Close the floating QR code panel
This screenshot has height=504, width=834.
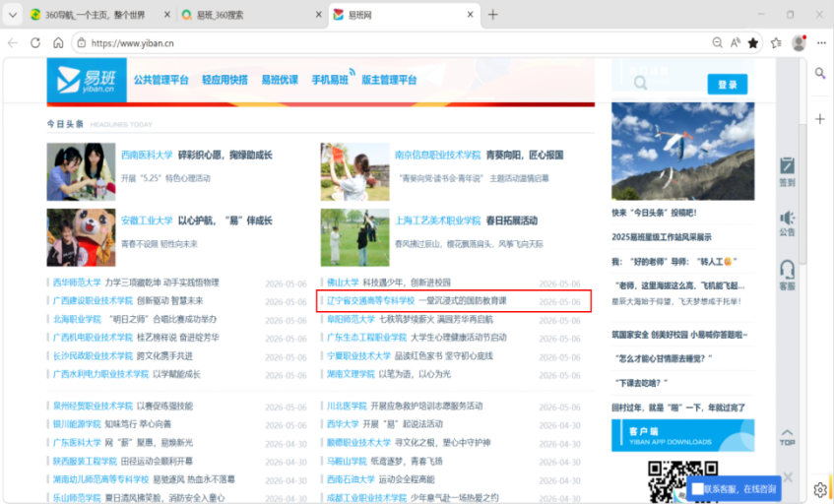788,476
